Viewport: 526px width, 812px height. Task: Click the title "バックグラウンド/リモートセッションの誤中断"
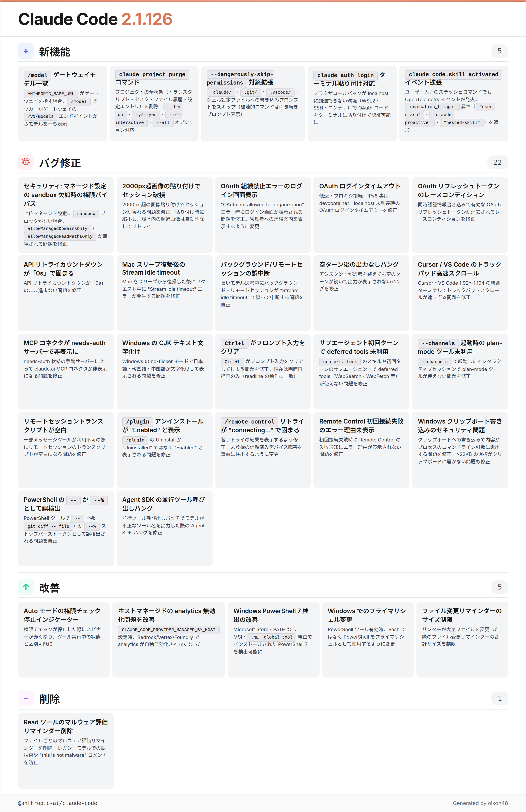pyautogui.click(x=261, y=269)
